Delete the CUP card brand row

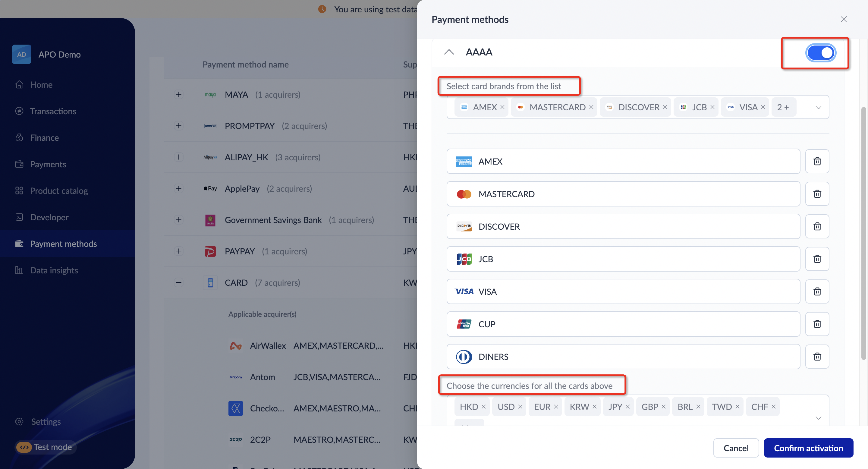[817, 324]
